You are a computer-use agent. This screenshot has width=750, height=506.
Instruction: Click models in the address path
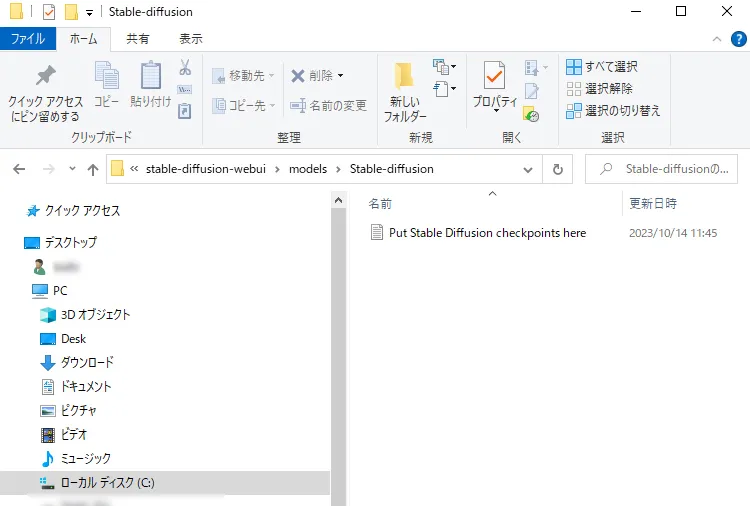point(308,169)
